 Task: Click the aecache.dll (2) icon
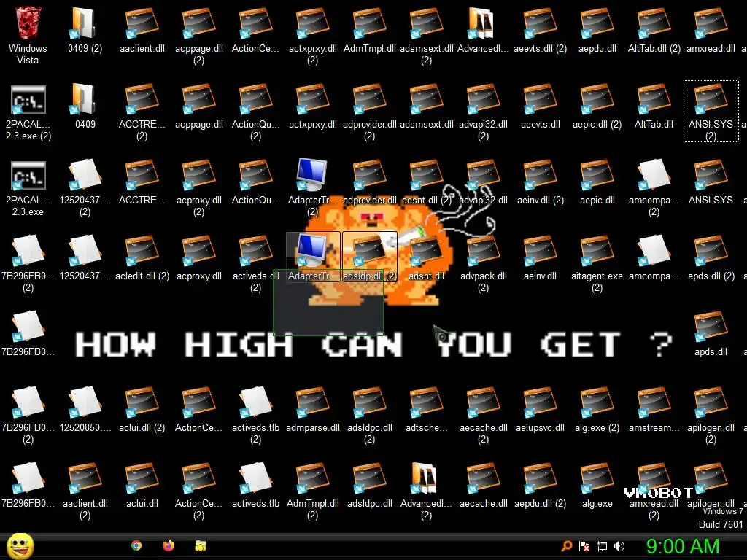point(483,402)
